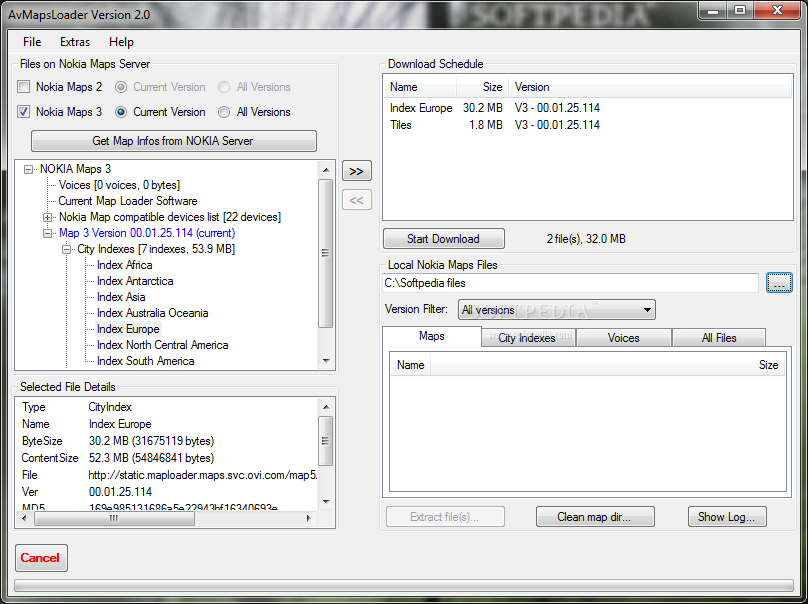Screen dimensions: 808x604
Task: Click file details scroll left arrow
Action: pos(24,518)
